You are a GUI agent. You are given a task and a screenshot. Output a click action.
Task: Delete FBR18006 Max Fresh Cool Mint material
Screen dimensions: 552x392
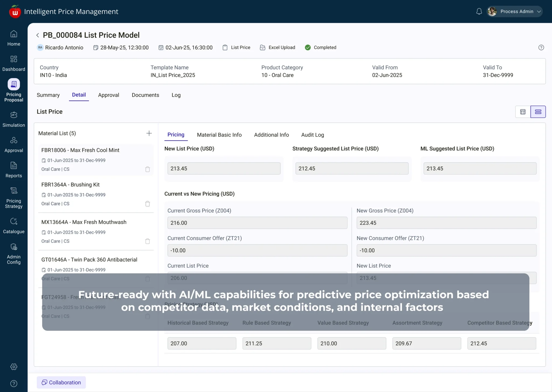147,169
